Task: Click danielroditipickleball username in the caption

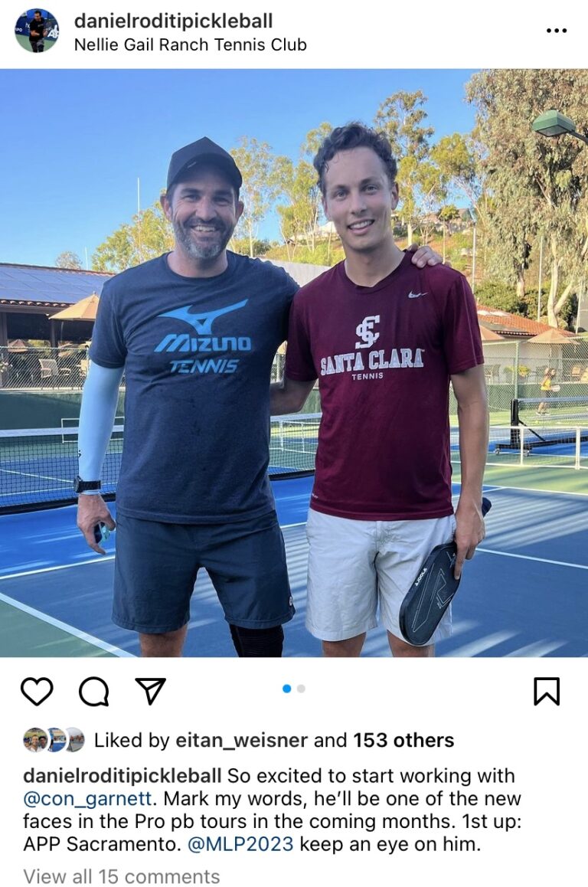Action: (122, 775)
